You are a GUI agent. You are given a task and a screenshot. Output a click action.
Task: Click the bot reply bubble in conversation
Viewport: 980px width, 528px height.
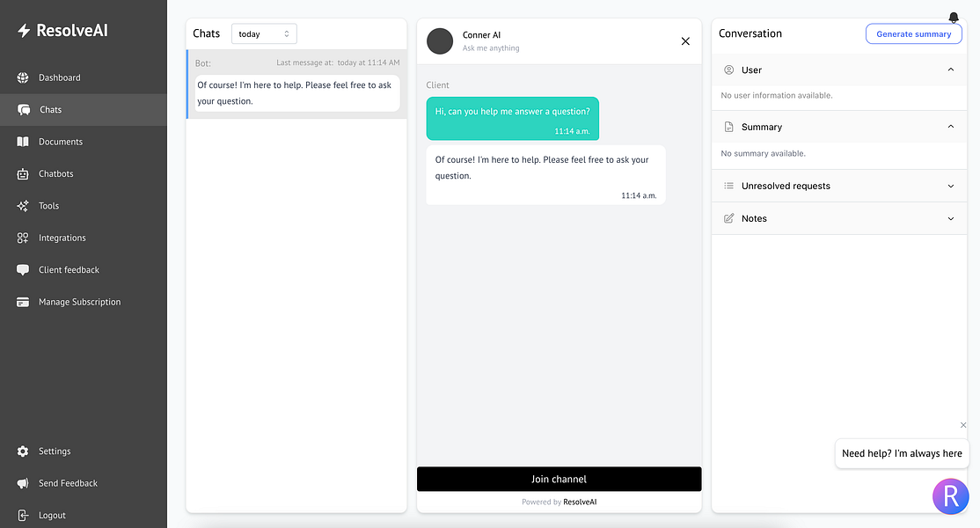(x=545, y=175)
